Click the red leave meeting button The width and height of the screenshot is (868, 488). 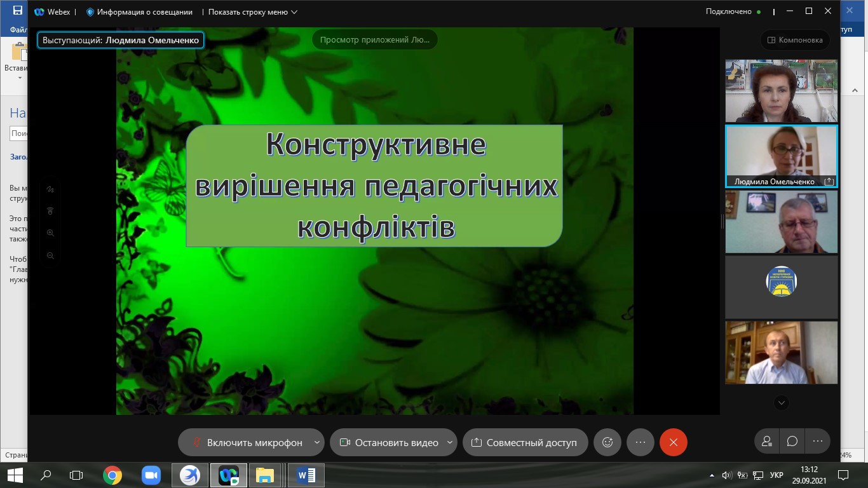pyautogui.click(x=673, y=442)
